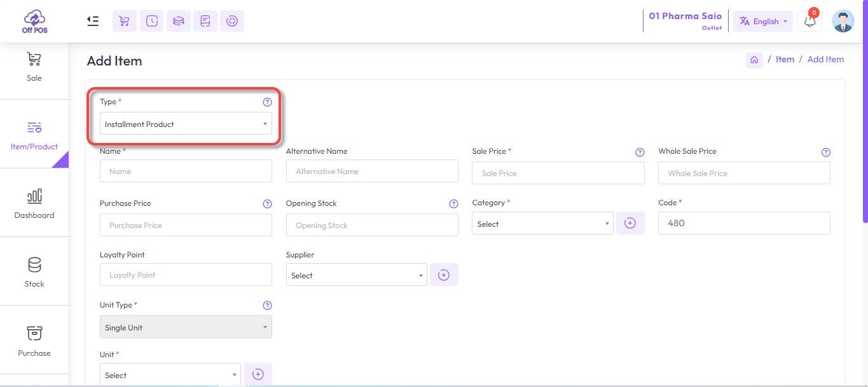Viewport: 868px width, 387px height.
Task: Add a new supplier with plus button
Action: tap(444, 275)
